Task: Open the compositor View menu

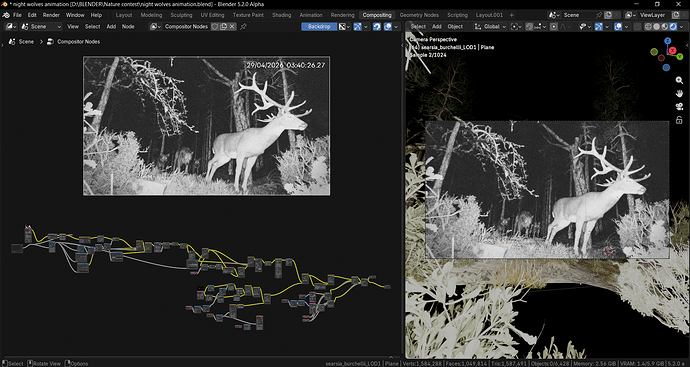Action: pyautogui.click(x=73, y=26)
